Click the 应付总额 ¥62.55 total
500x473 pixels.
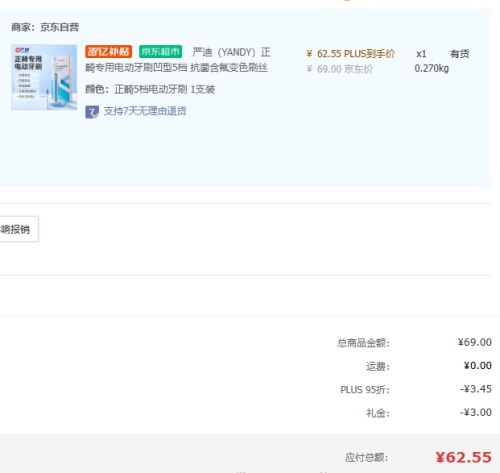463,457
